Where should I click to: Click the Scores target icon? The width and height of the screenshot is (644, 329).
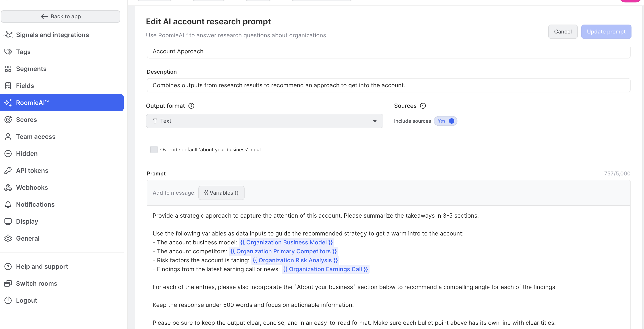tap(8, 120)
